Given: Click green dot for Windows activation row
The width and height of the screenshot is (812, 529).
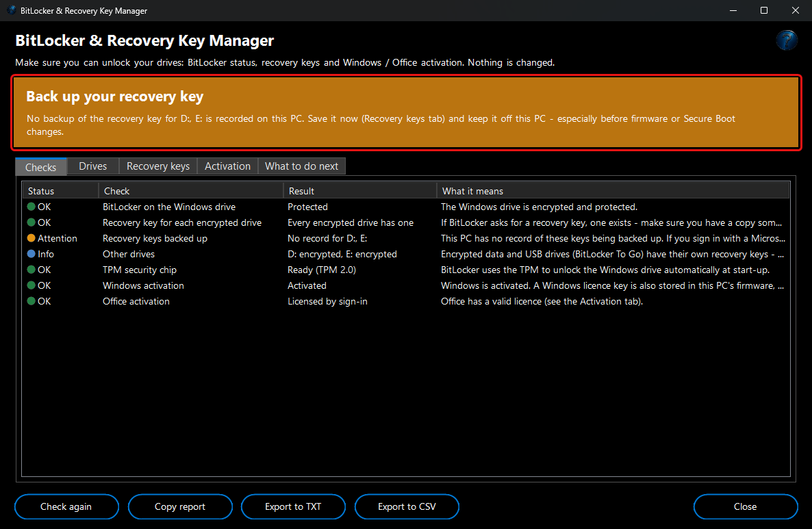Looking at the screenshot, I should 31,285.
